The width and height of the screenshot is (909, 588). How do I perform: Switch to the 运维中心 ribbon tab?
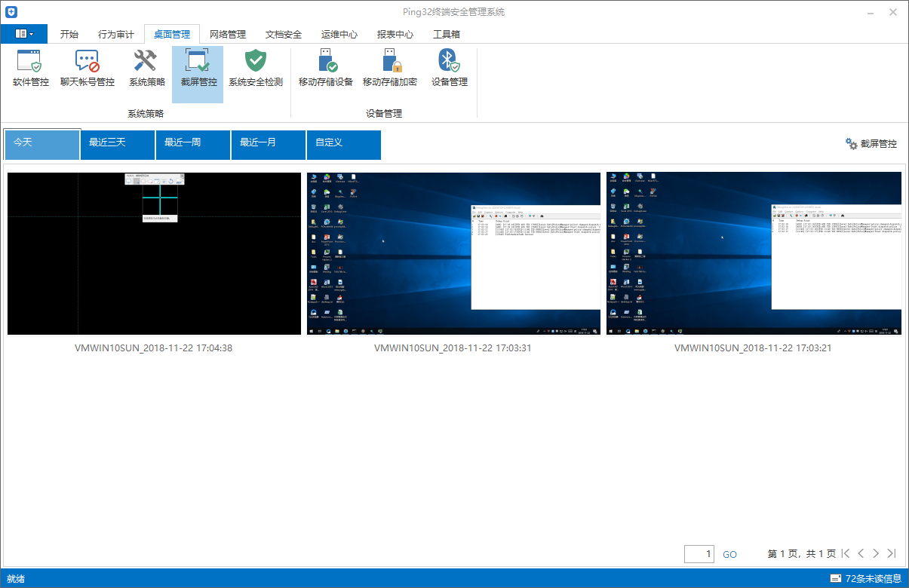339,34
